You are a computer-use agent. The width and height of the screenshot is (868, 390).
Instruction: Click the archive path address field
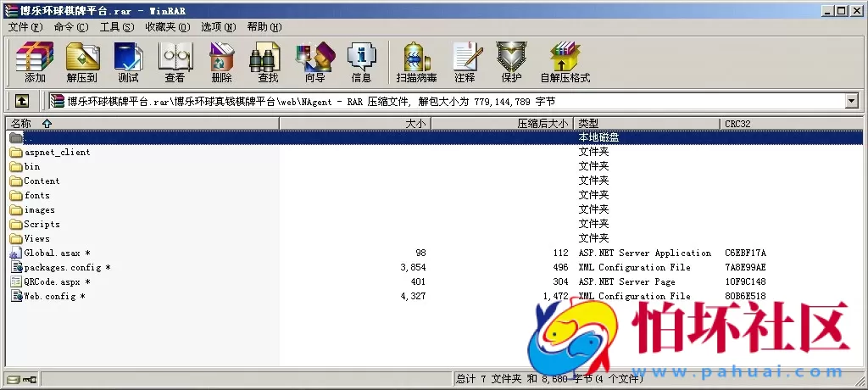[x=447, y=101]
